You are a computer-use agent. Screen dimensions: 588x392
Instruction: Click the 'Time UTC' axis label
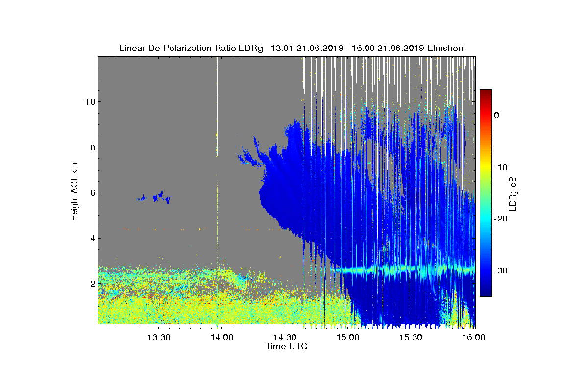pyautogui.click(x=287, y=346)
